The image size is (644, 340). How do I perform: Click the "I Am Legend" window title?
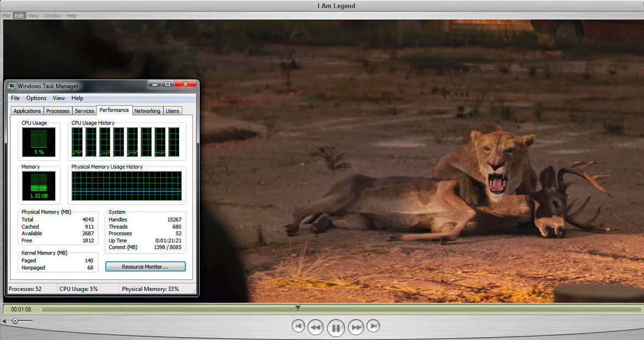(x=336, y=6)
